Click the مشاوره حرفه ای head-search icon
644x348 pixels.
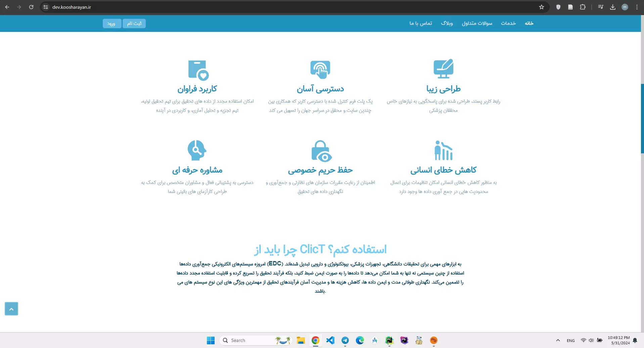click(197, 150)
